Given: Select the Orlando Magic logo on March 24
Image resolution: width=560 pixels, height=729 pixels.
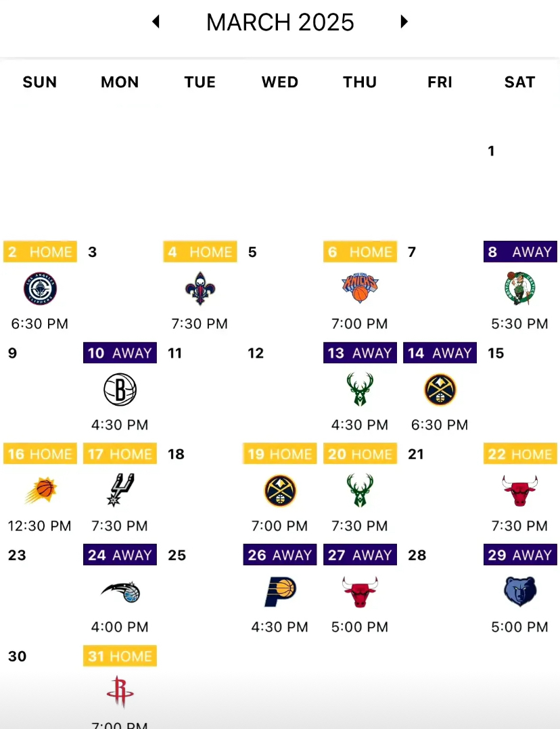Looking at the screenshot, I should click(x=120, y=592).
